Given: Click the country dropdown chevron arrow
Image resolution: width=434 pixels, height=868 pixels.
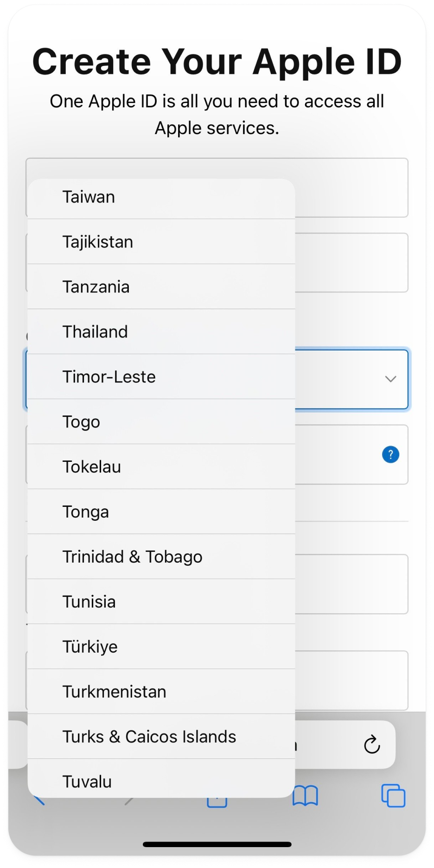Looking at the screenshot, I should (390, 379).
